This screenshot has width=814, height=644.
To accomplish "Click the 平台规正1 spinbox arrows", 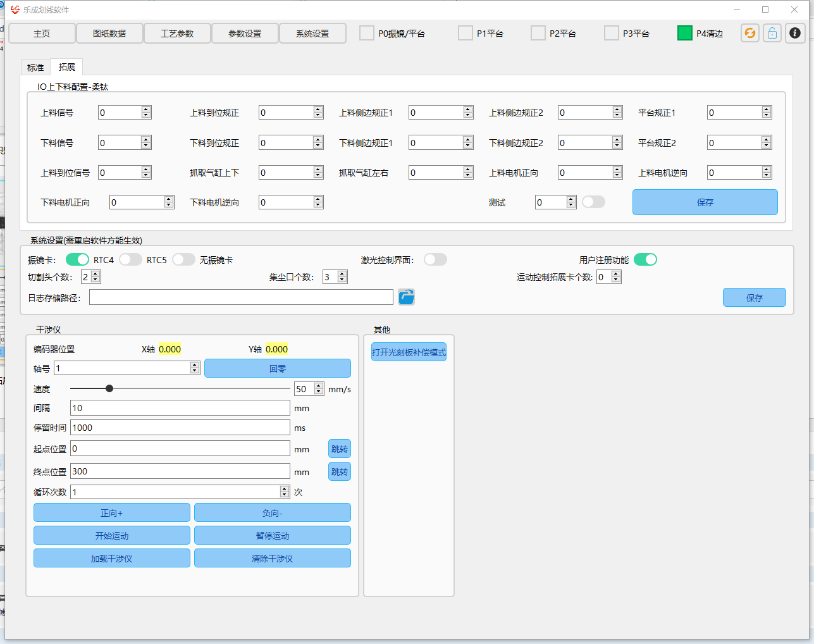I will coord(767,112).
